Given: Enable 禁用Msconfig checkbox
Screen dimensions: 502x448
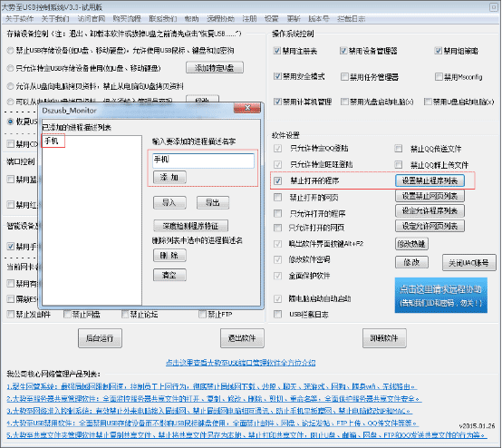Looking at the screenshot, I should pyautogui.click(x=439, y=76).
